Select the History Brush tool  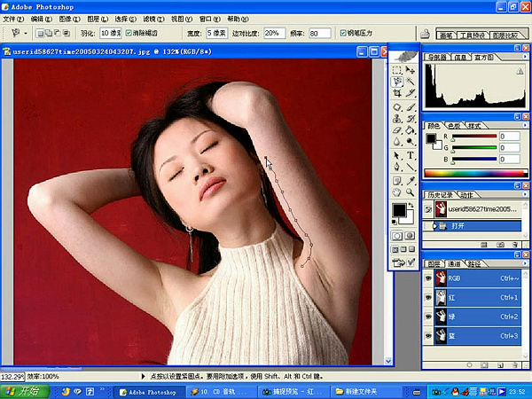[x=411, y=119]
